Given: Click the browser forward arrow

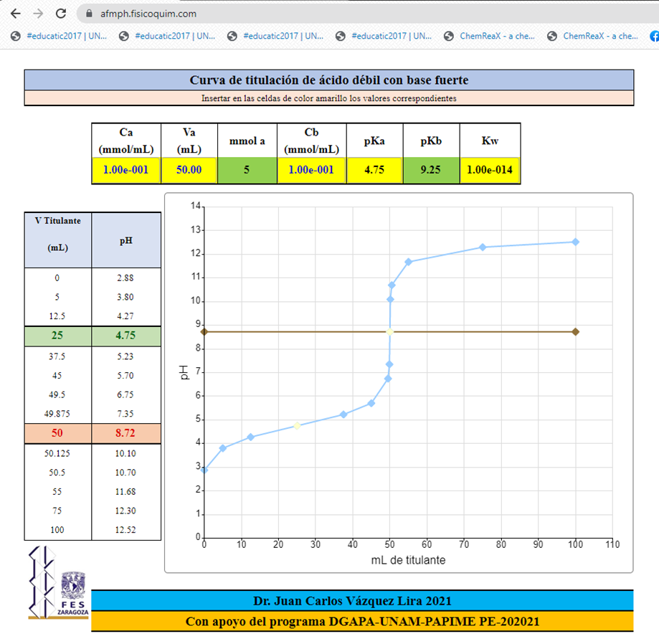Looking at the screenshot, I should pos(38,14).
